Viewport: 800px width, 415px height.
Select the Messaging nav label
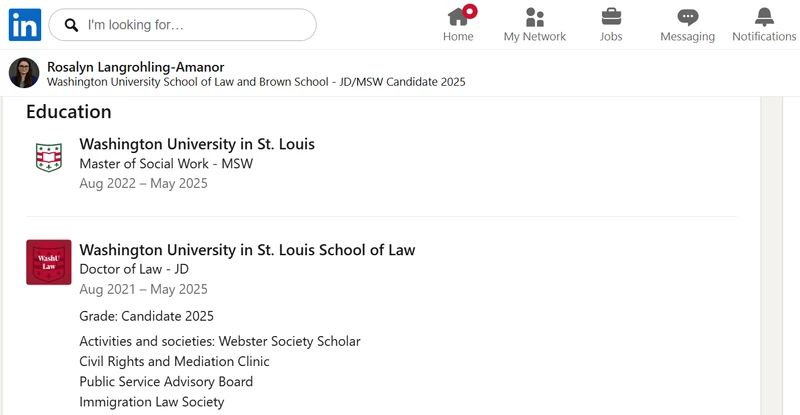coord(688,37)
